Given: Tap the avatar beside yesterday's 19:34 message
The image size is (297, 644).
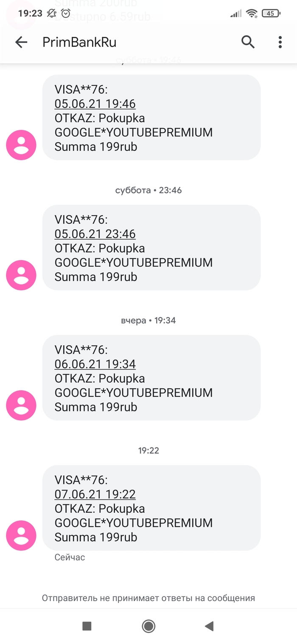Looking at the screenshot, I should 21,405.
